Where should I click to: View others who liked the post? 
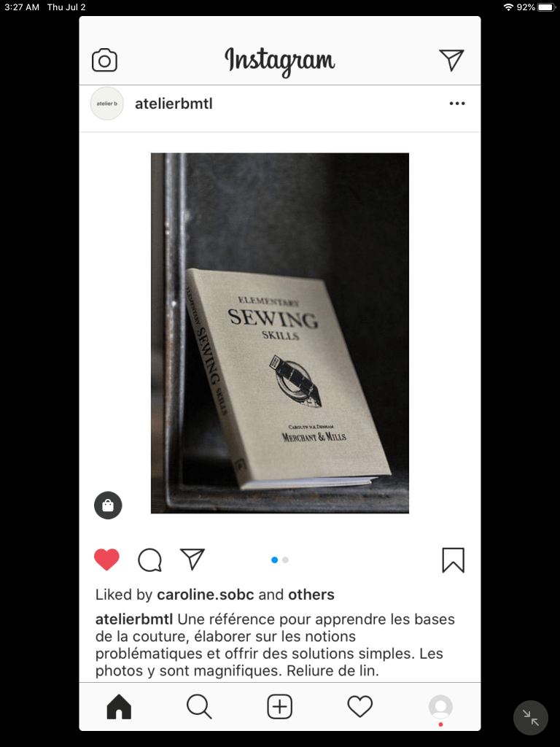pyautogui.click(x=311, y=595)
